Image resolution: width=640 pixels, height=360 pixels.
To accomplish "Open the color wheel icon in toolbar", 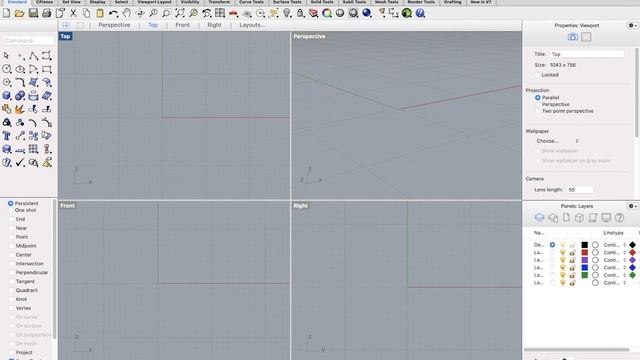I will tap(327, 13).
